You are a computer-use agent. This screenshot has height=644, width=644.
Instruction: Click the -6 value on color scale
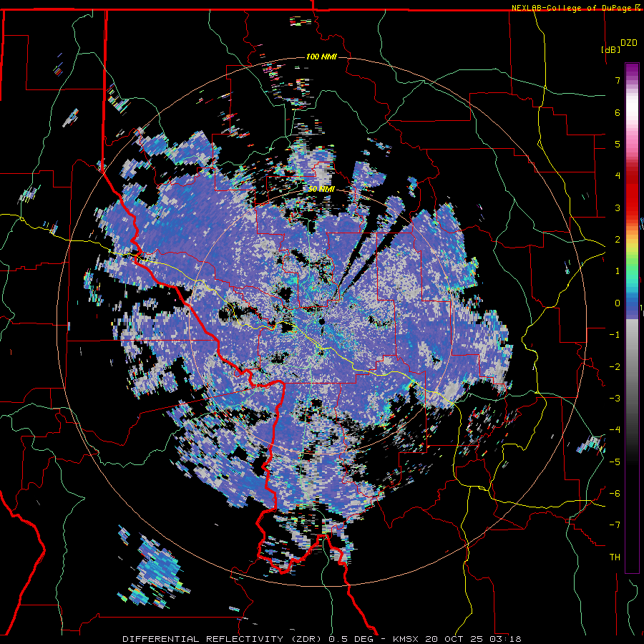[x=615, y=494]
